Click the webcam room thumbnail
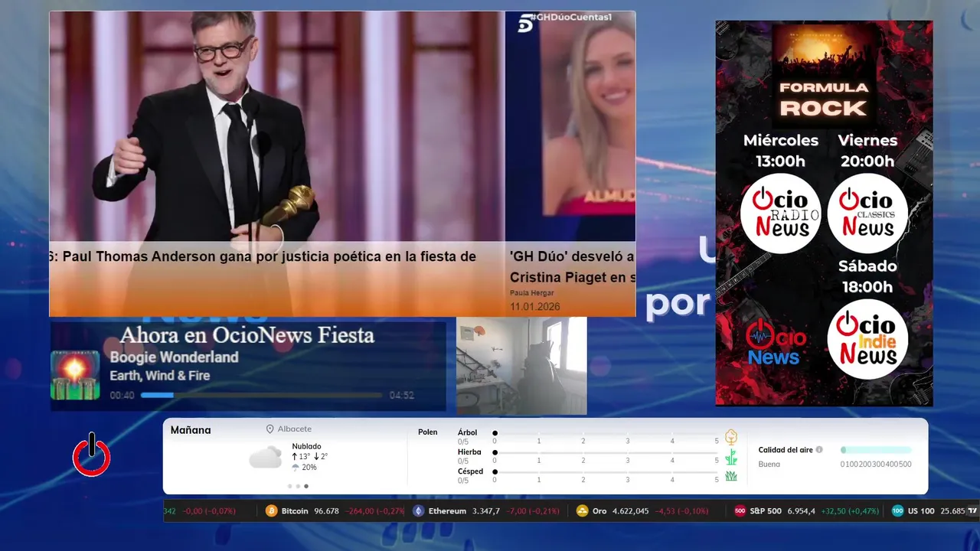The height and width of the screenshot is (551, 980). tap(521, 366)
